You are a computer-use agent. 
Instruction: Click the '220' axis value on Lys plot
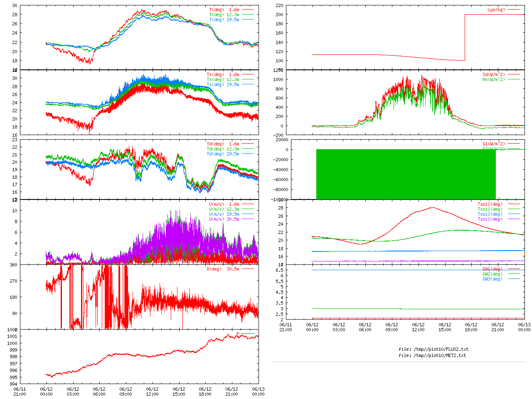pyautogui.click(x=279, y=5)
